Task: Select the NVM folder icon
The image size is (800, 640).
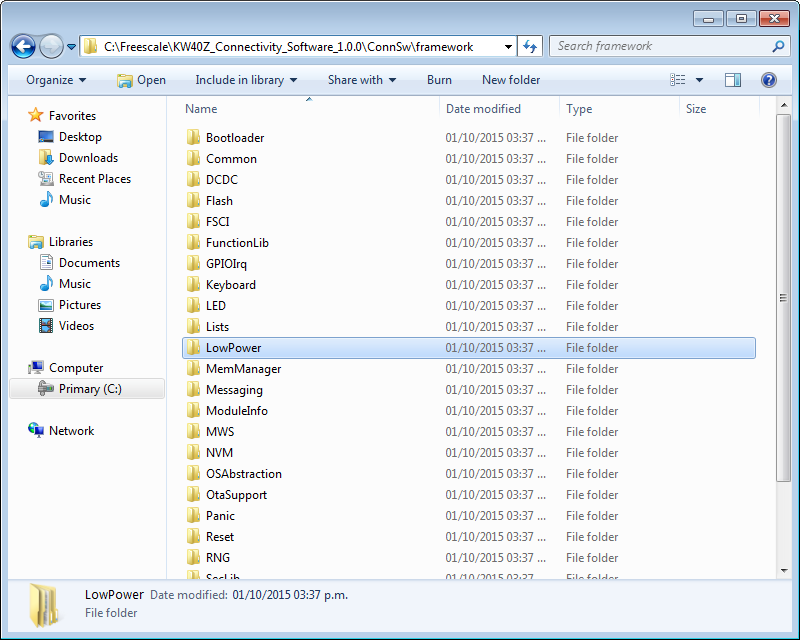Action: click(193, 452)
